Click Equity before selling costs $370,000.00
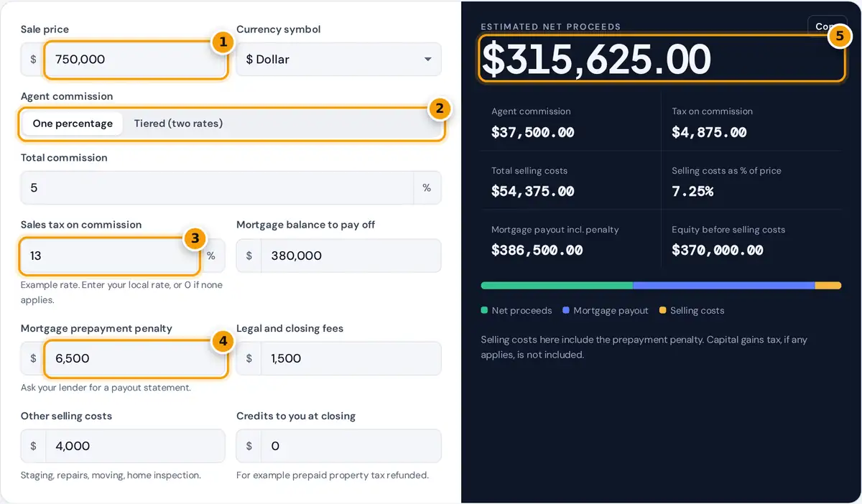Screen dimensions: 862x504 click(x=717, y=251)
